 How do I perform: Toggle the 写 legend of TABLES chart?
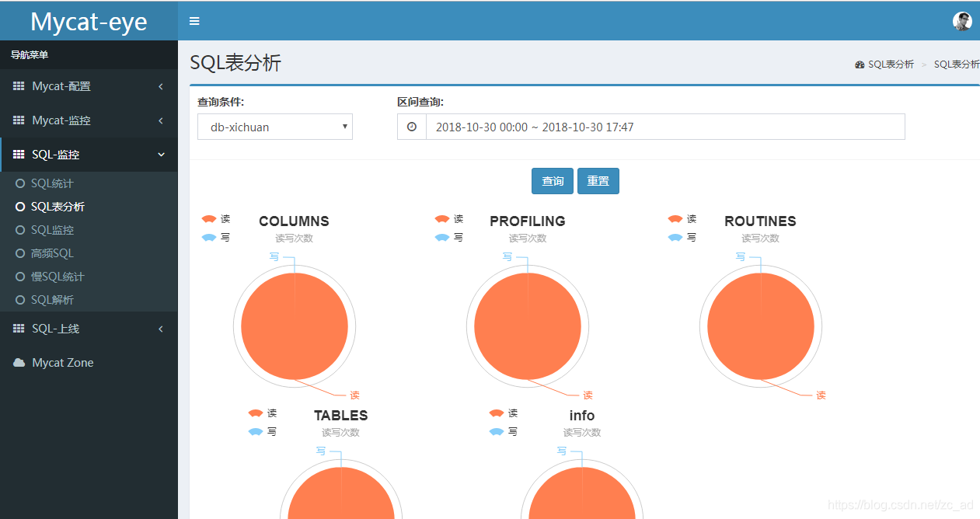262,432
